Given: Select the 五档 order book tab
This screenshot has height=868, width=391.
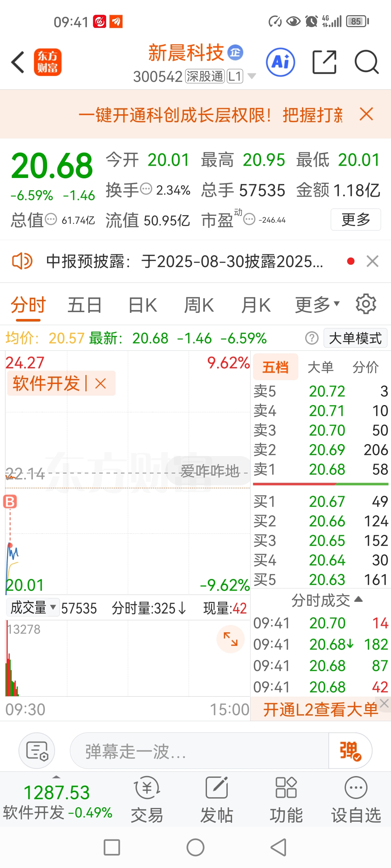Looking at the screenshot, I should click(276, 367).
